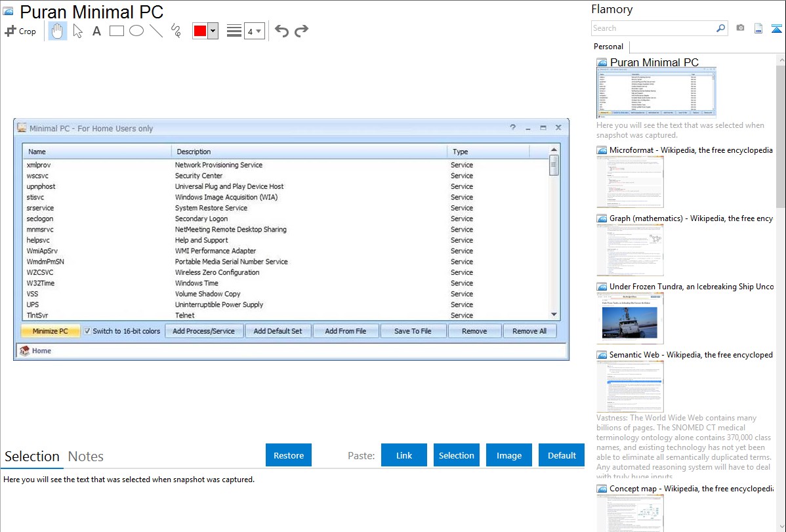Choose the arrow pointer tool
The height and width of the screenshot is (532, 786).
77,31
